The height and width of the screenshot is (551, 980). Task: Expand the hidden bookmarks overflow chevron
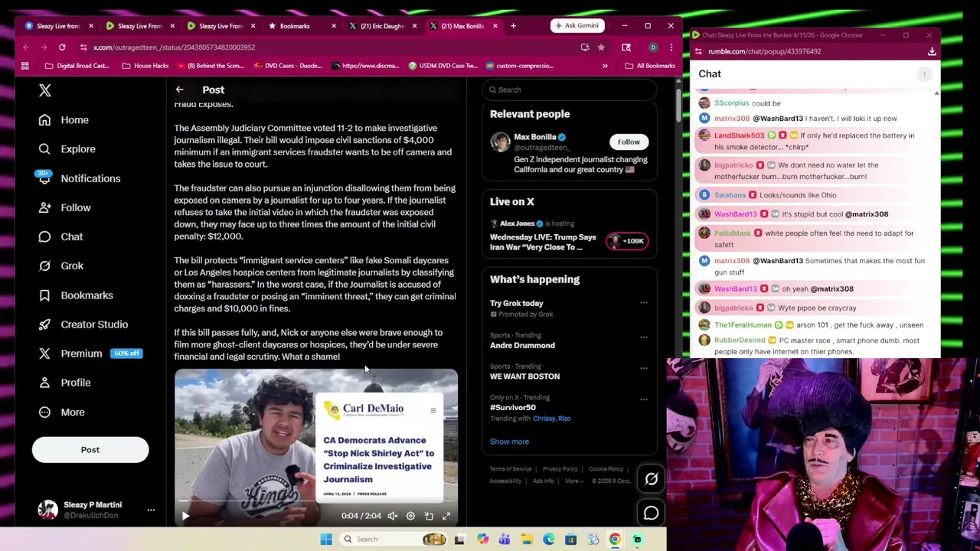click(605, 66)
